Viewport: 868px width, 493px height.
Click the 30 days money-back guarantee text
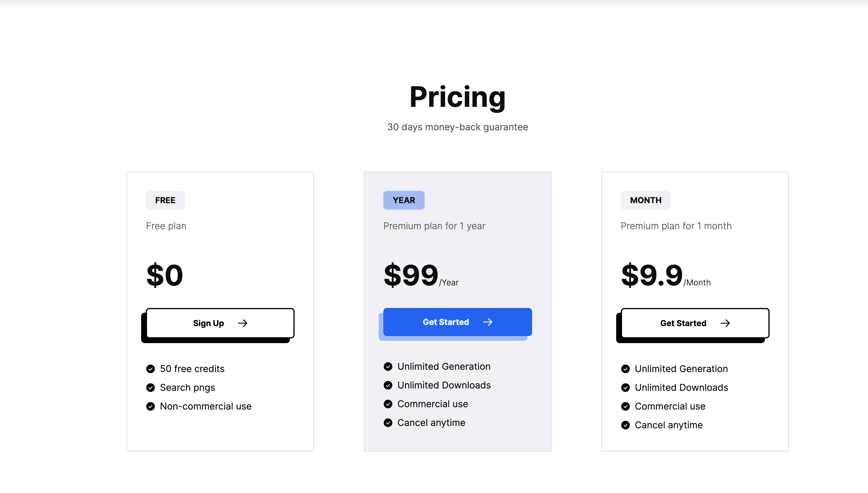(x=457, y=127)
